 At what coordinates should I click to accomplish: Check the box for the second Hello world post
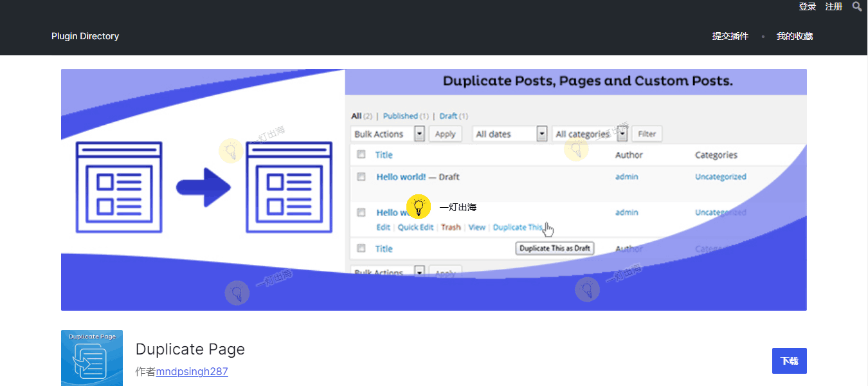tap(361, 212)
